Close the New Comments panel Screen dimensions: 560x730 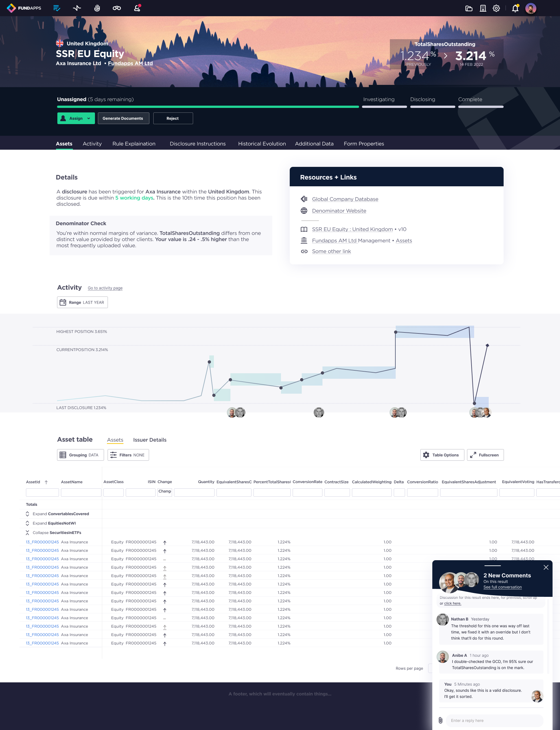coord(546,567)
